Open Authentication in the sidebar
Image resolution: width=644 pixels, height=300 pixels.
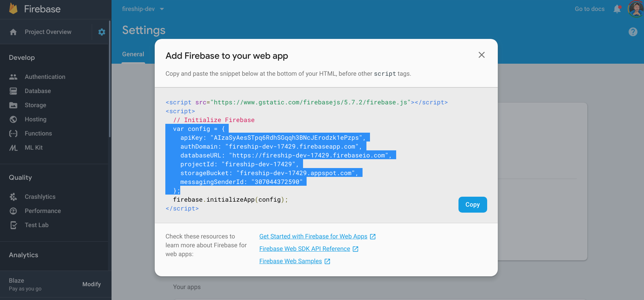tap(45, 77)
